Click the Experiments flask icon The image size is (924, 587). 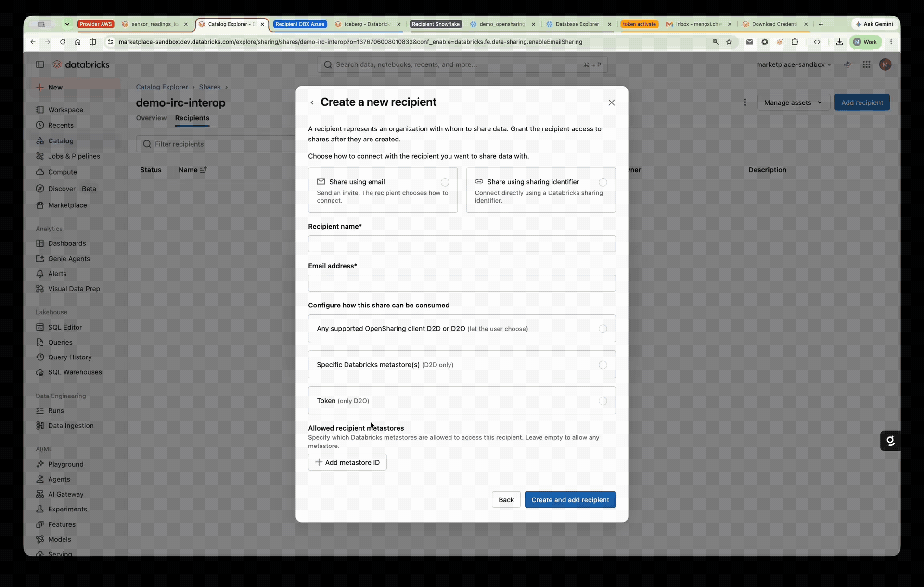click(40, 509)
